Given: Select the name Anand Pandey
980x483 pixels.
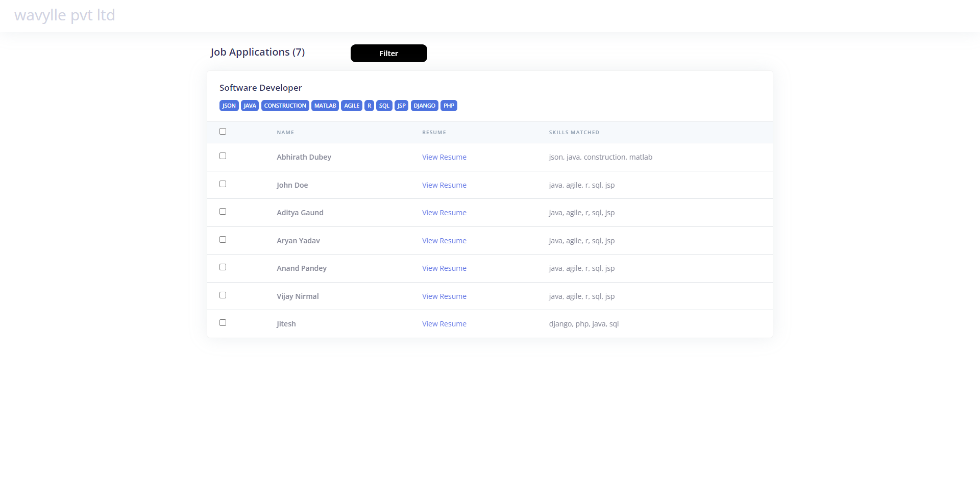Looking at the screenshot, I should tap(302, 268).
